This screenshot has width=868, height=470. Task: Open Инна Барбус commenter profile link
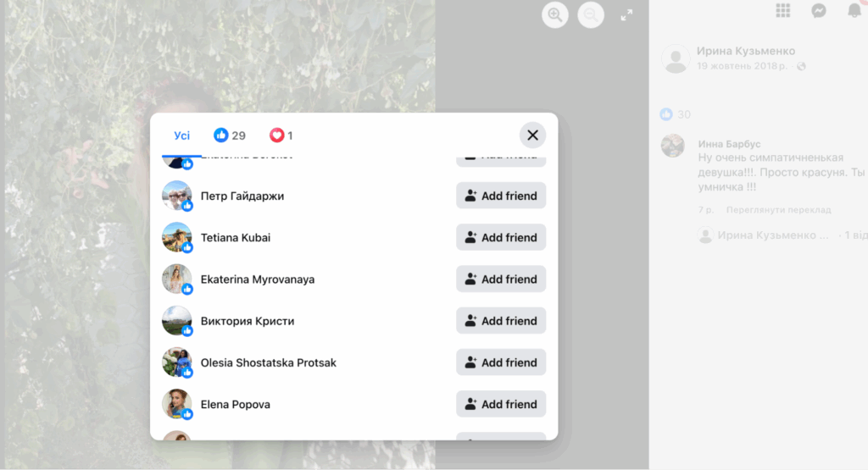click(x=729, y=144)
